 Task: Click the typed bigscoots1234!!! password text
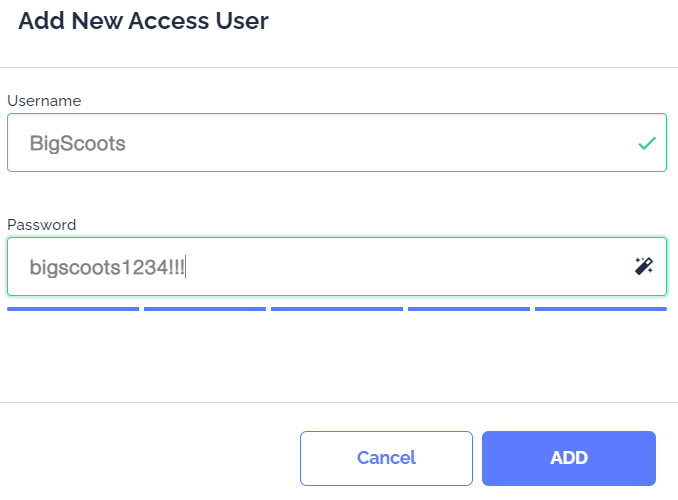[x=107, y=267]
